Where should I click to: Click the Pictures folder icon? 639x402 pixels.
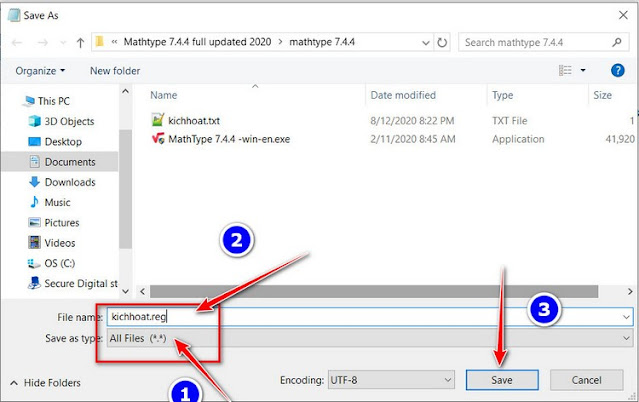[x=34, y=223]
